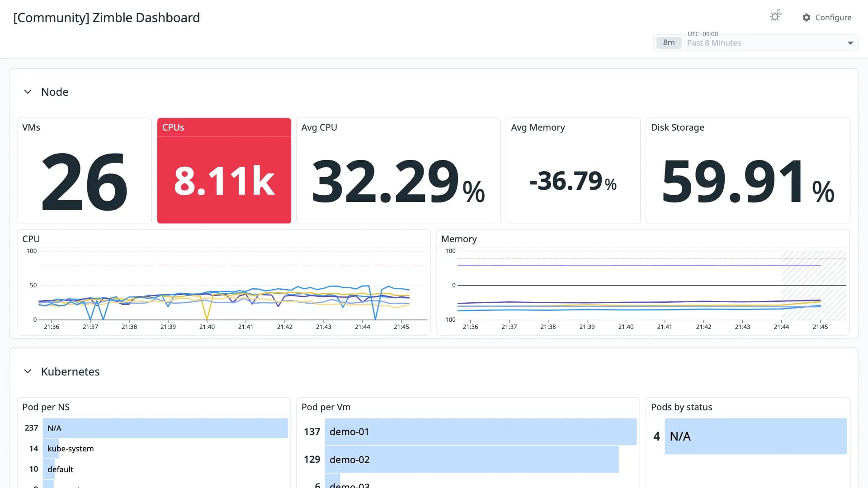Click the Avg CPU widget title
Image resolution: width=868 pixels, height=488 pixels.
[319, 127]
